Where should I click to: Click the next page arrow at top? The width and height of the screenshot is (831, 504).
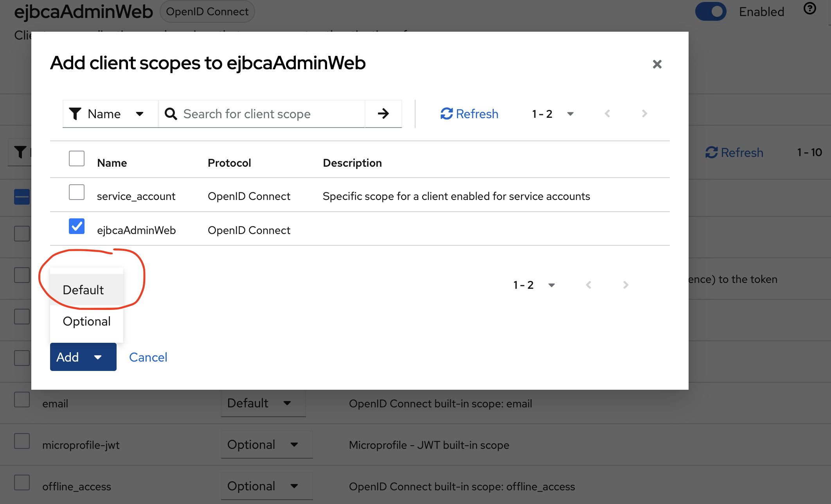644,113
